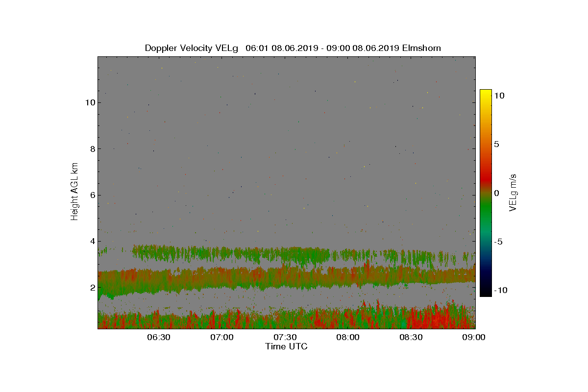Click the height tick label '4'
Image resolution: width=588 pixels, height=392 pixels.
tap(92, 241)
